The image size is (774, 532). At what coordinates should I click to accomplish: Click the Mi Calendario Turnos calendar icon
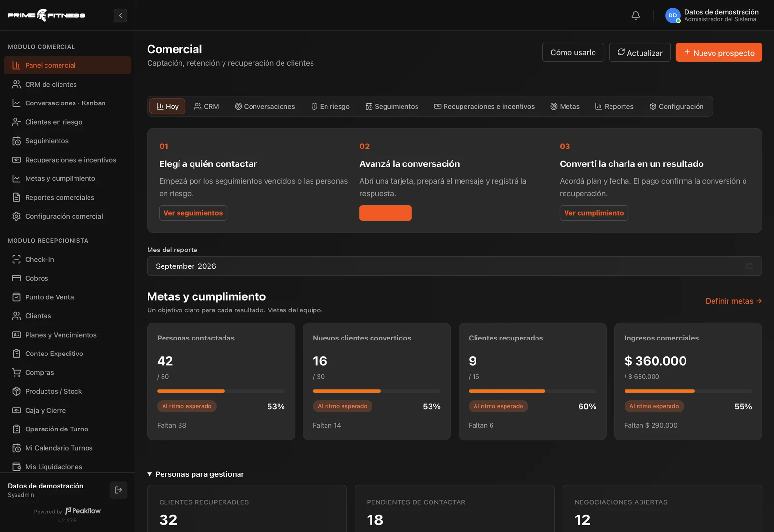click(x=16, y=448)
